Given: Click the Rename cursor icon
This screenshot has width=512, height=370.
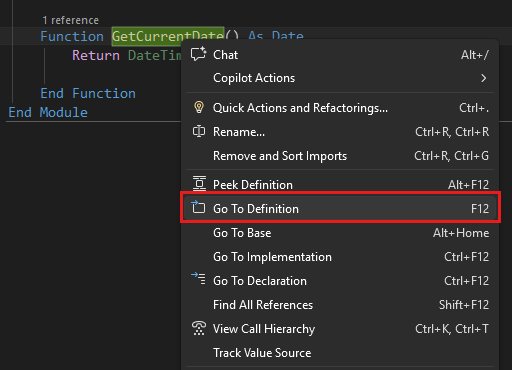Looking at the screenshot, I should 199,131.
